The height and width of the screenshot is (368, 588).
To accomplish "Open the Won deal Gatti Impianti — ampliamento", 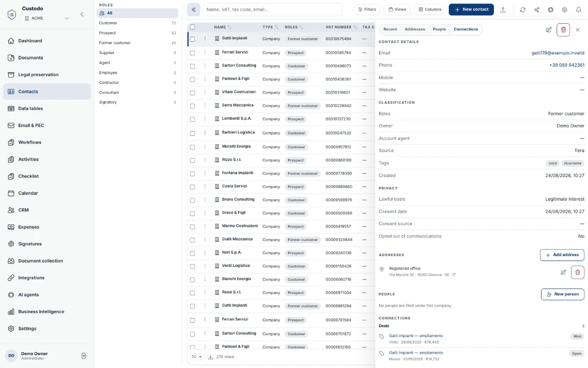I will (x=416, y=336).
